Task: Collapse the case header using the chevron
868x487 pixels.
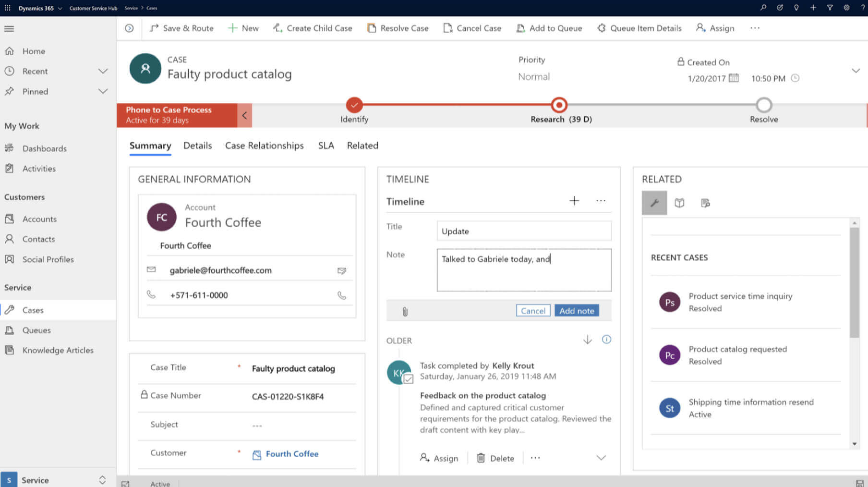Action: pos(856,70)
